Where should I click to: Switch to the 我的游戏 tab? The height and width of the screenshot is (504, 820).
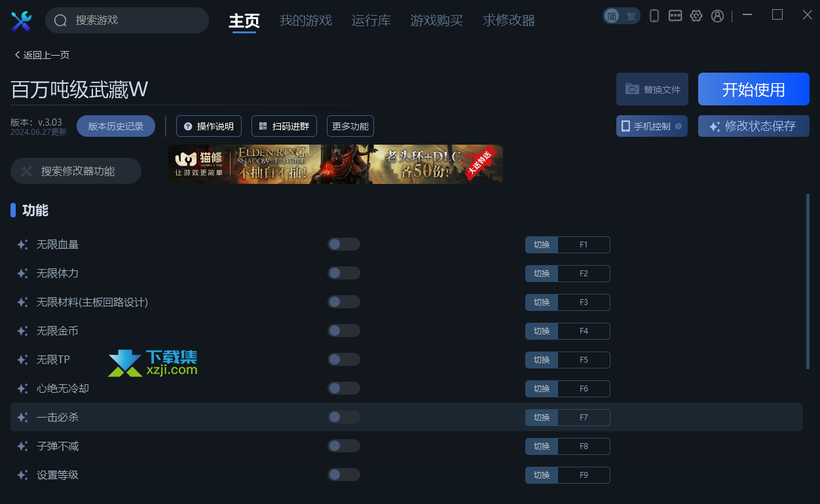tap(306, 20)
